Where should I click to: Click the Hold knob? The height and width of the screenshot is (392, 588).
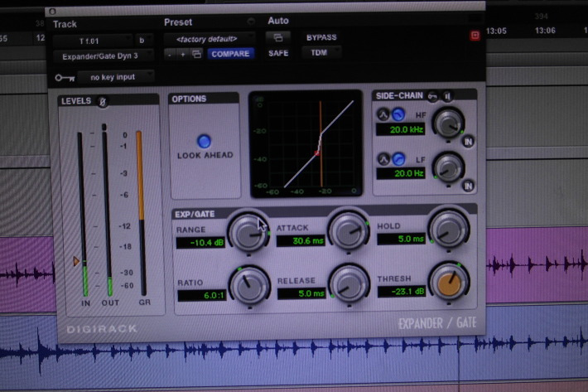[449, 230]
